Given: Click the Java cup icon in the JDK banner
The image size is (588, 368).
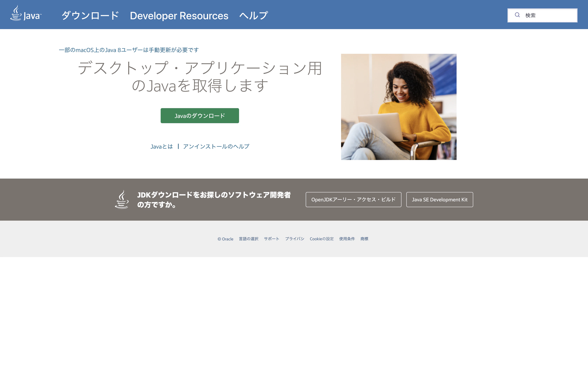Looking at the screenshot, I should 122,199.
